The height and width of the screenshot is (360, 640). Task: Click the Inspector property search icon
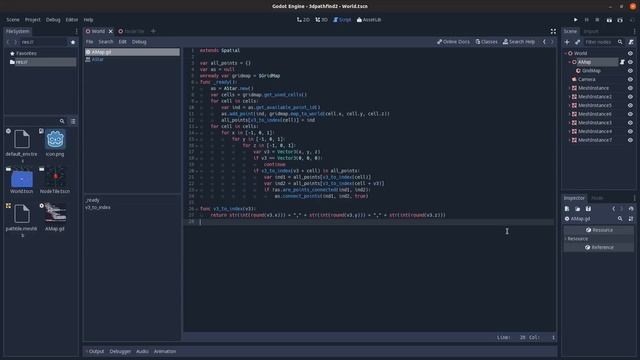click(620, 219)
